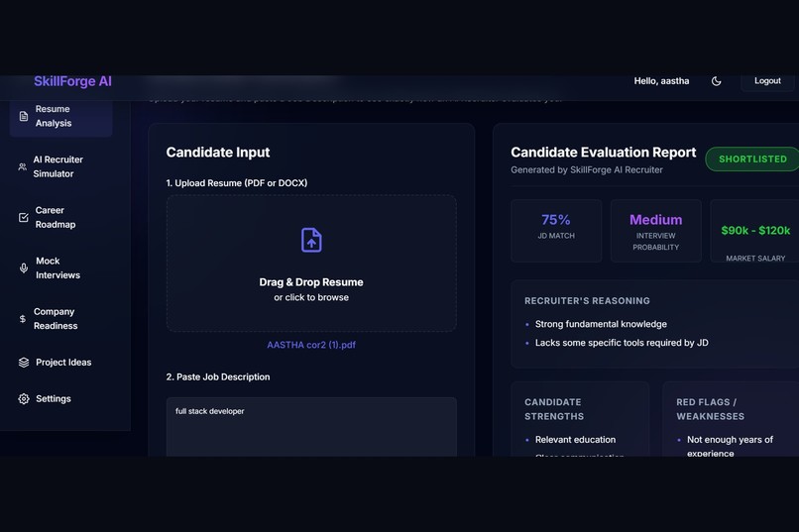This screenshot has width=799, height=532.
Task: Click the 2. Paste Job Description label
Action: [x=217, y=376]
